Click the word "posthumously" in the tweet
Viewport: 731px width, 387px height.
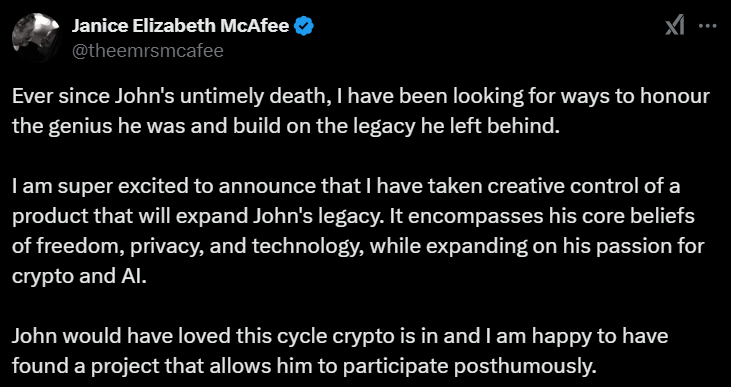525,367
